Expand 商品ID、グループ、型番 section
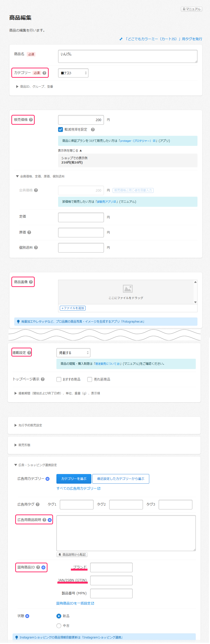 (34, 86)
